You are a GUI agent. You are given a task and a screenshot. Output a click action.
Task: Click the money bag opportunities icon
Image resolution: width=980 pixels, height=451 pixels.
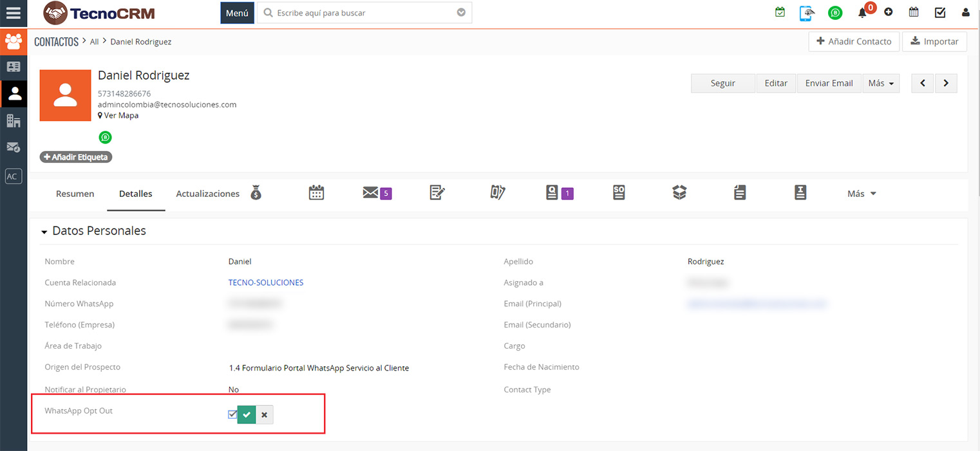(256, 192)
